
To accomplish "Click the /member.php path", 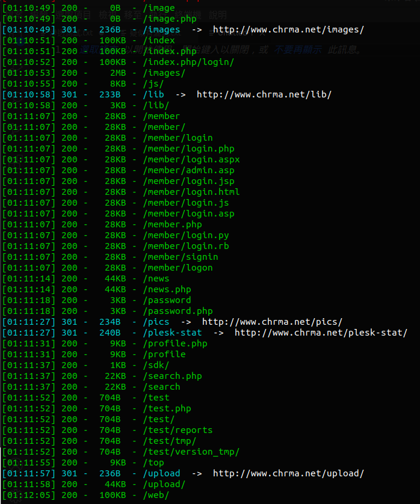I will [x=172, y=224].
